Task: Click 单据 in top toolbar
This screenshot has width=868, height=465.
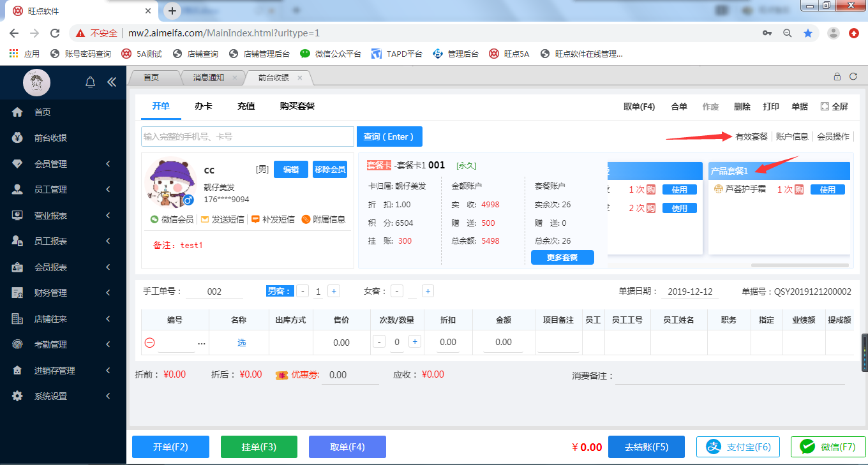Action: click(x=800, y=107)
